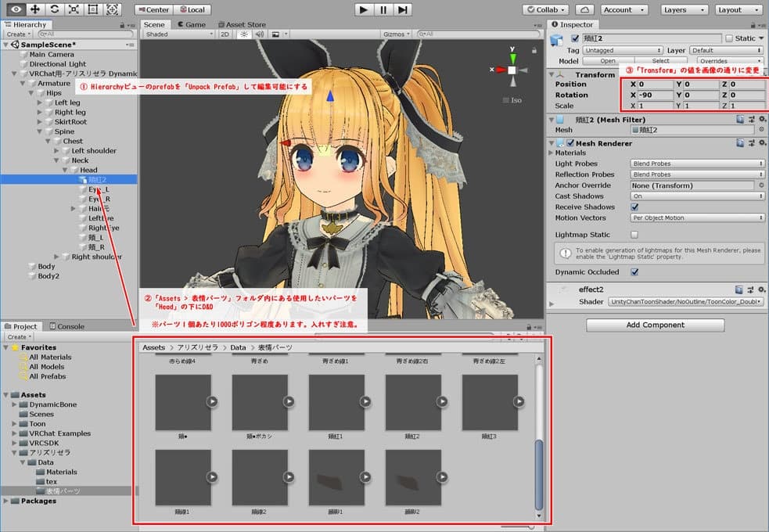The height and width of the screenshot is (532, 769).
Task: Disable the Receive Shadows checkbox
Action: (x=634, y=207)
